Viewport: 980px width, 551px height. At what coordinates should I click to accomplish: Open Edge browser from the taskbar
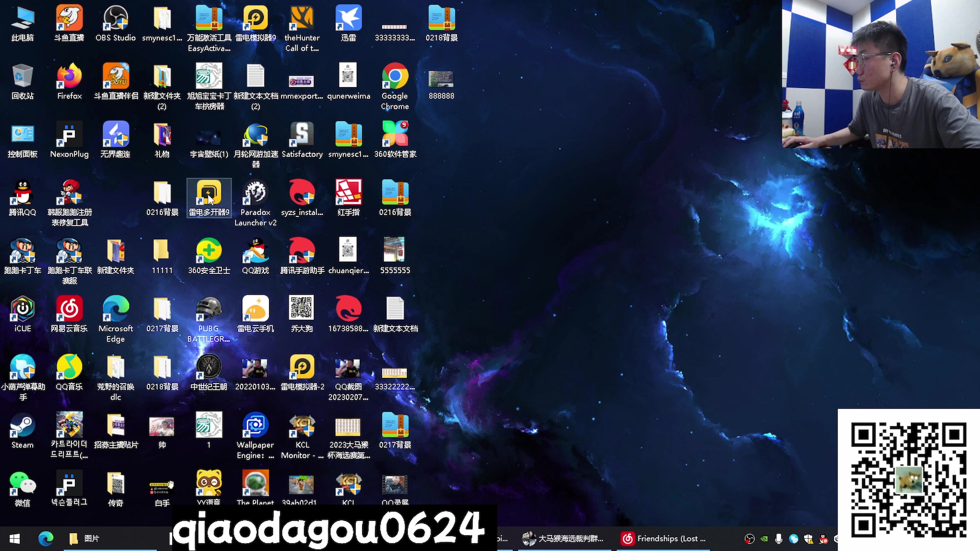tap(46, 539)
